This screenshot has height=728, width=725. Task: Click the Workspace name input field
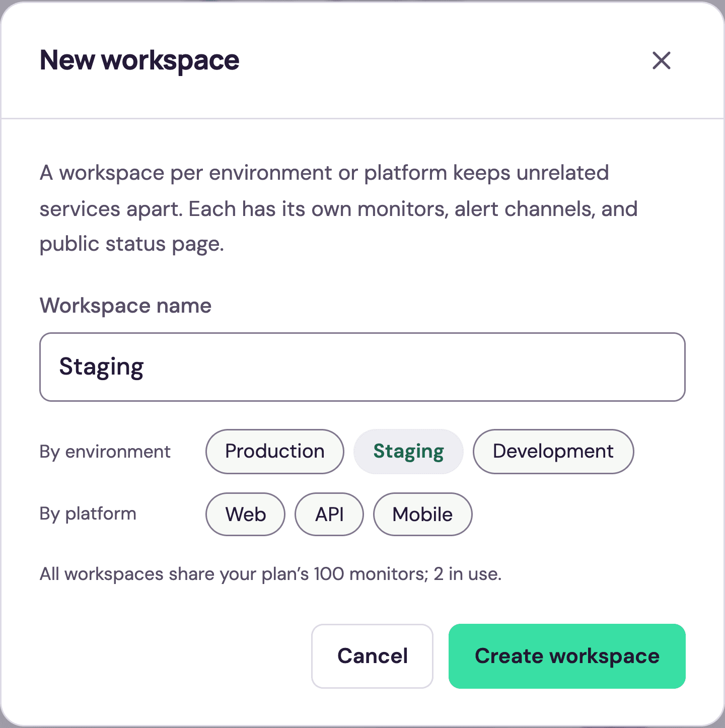(x=362, y=367)
